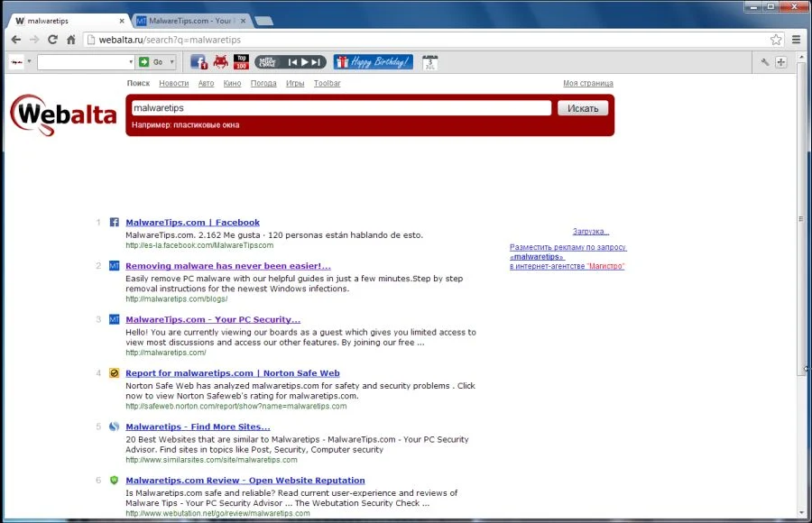Click the Искать search button
This screenshot has width=812, height=523.
583,108
